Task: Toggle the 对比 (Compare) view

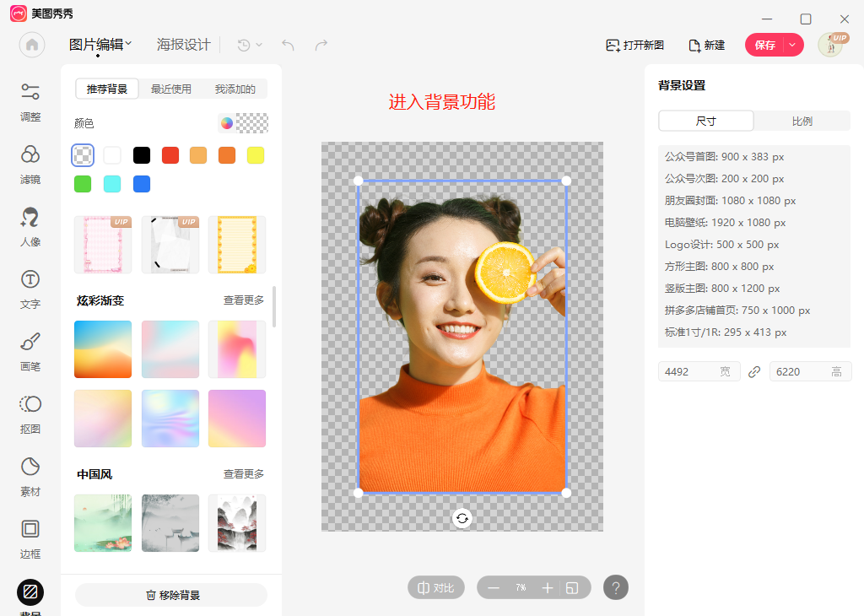Action: (x=435, y=587)
